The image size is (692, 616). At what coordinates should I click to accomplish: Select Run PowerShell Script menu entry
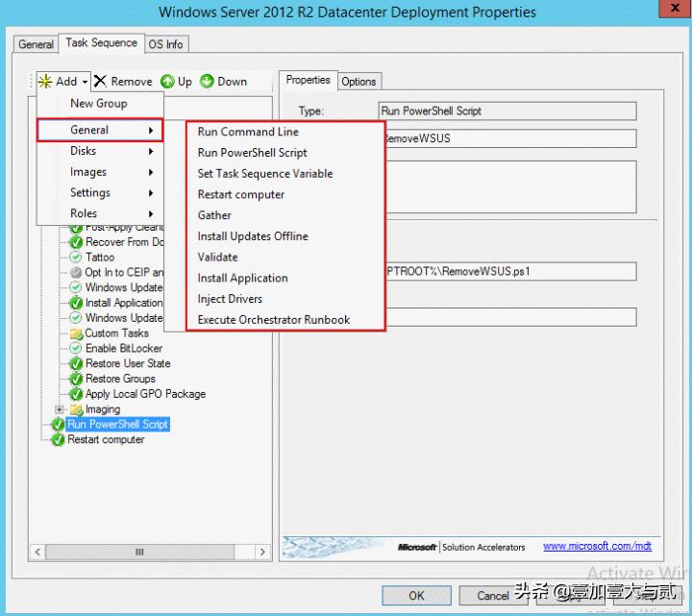click(x=252, y=153)
